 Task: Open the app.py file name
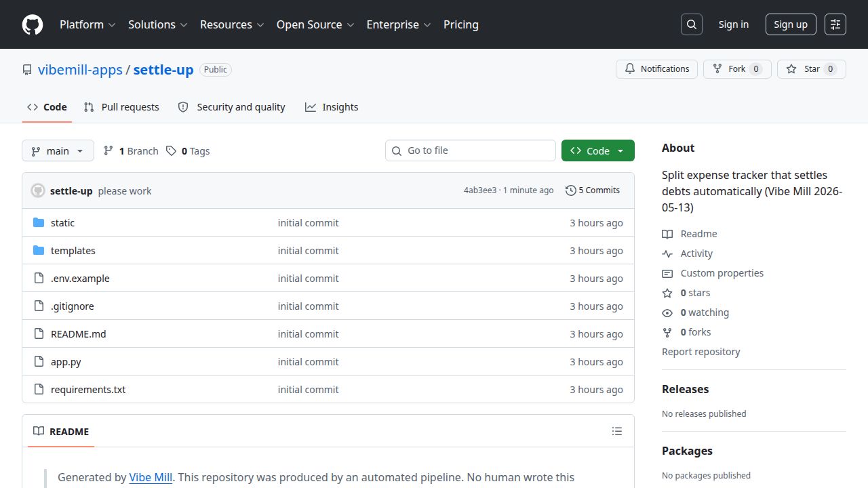pos(66,362)
